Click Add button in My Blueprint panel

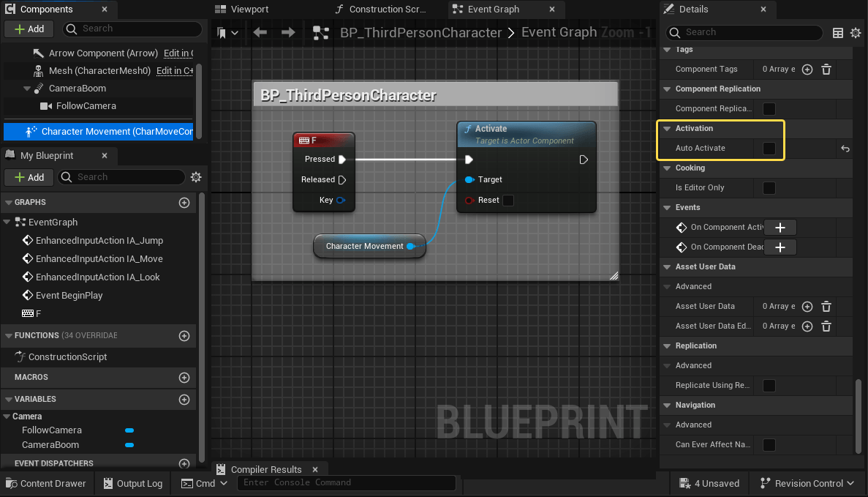29,177
